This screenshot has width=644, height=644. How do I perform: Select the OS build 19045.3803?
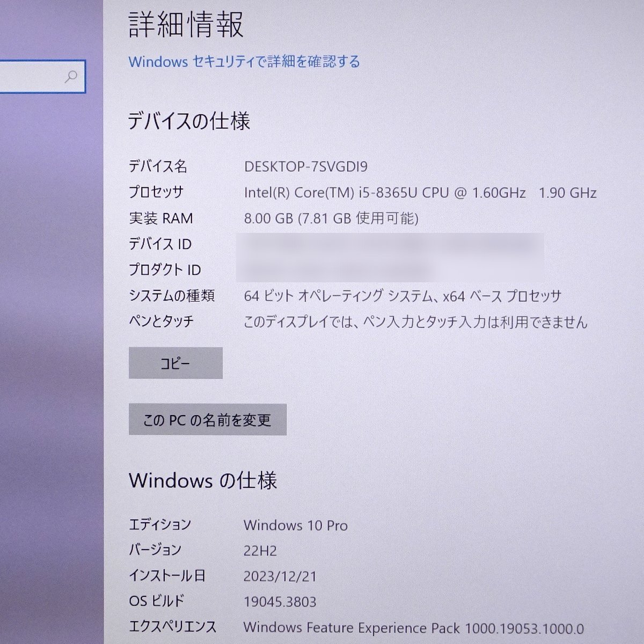(280, 602)
